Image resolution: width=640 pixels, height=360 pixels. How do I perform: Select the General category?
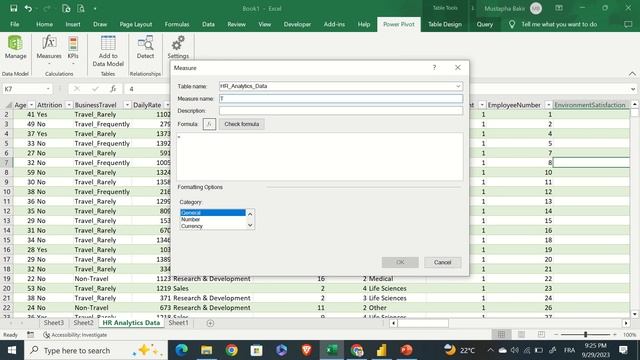213,213
